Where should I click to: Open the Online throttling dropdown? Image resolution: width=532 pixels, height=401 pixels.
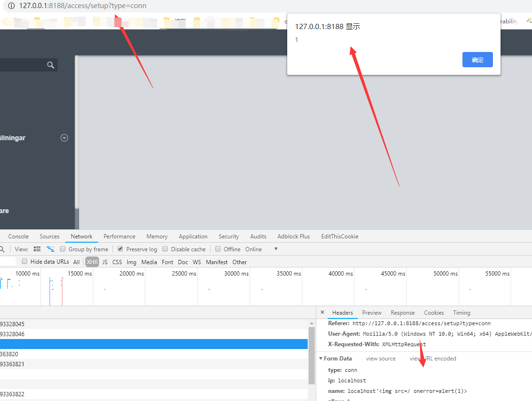click(x=275, y=249)
